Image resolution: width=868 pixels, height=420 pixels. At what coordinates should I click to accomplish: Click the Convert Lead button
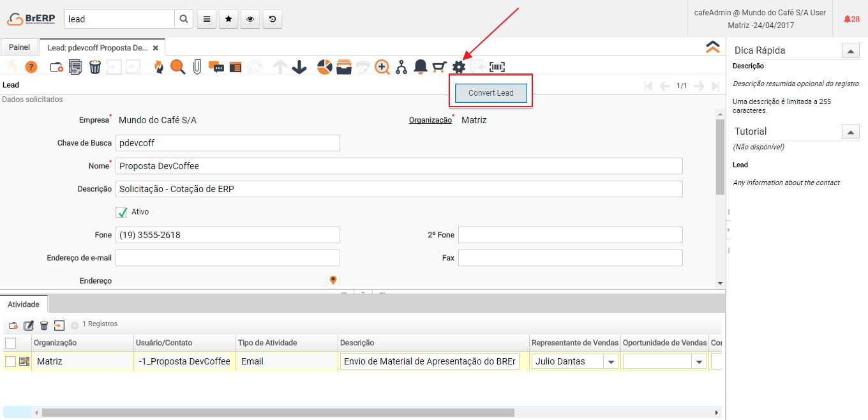pyautogui.click(x=491, y=93)
